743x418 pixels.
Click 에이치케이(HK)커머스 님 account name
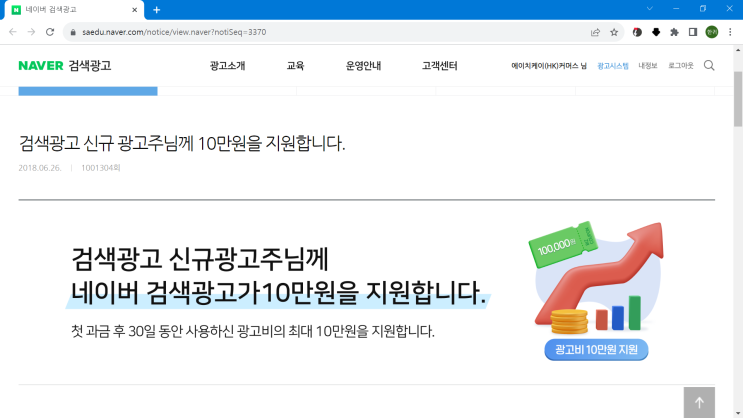(549, 66)
